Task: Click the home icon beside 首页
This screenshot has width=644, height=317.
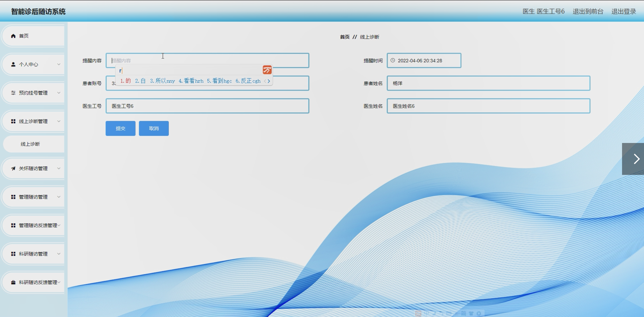Action: pos(13,36)
